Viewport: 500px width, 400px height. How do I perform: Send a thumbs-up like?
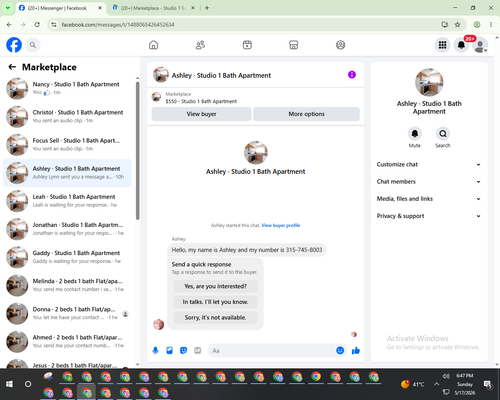click(356, 350)
